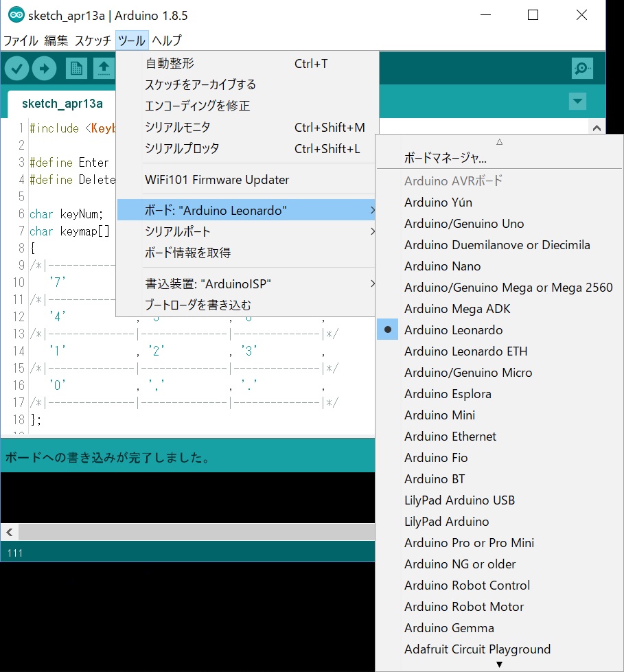
Task: Select the Arduino Robot Control board
Action: [499, 586]
